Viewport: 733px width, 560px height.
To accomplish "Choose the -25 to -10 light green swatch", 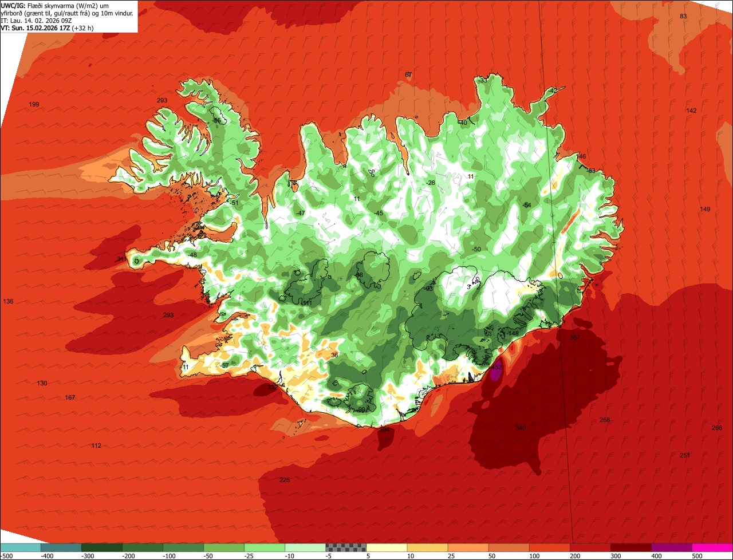I will click(x=264, y=547).
